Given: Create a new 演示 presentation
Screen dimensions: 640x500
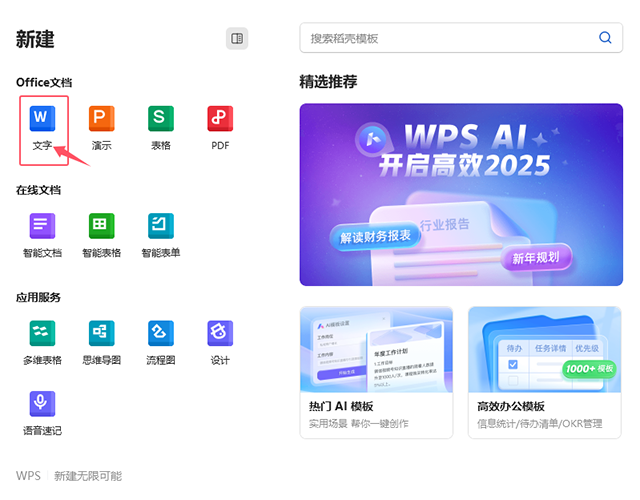Looking at the screenshot, I should point(102,118).
